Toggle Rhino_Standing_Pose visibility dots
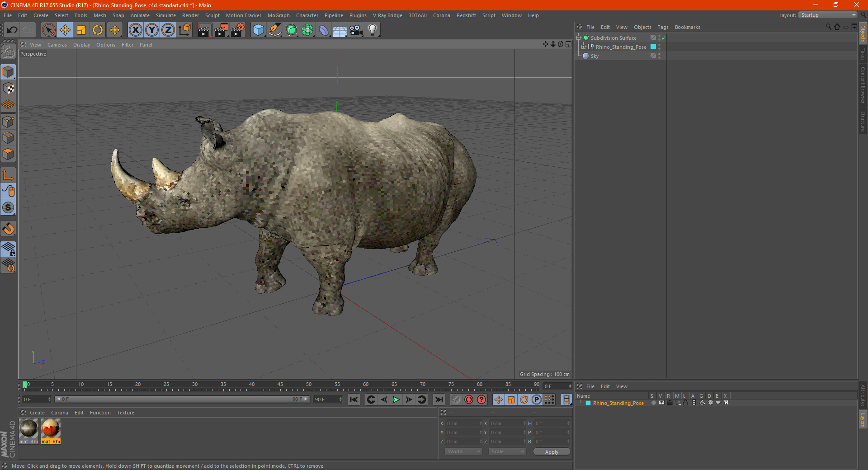 coord(660,47)
